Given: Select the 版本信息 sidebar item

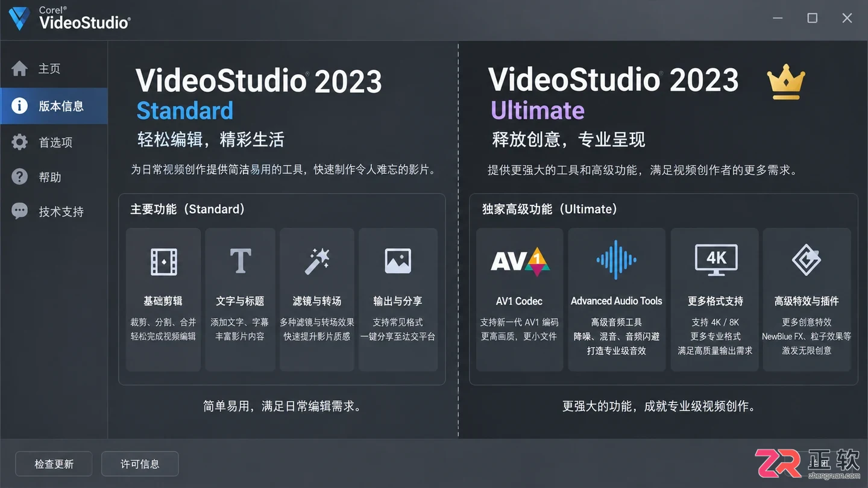Looking at the screenshot, I should tap(54, 106).
